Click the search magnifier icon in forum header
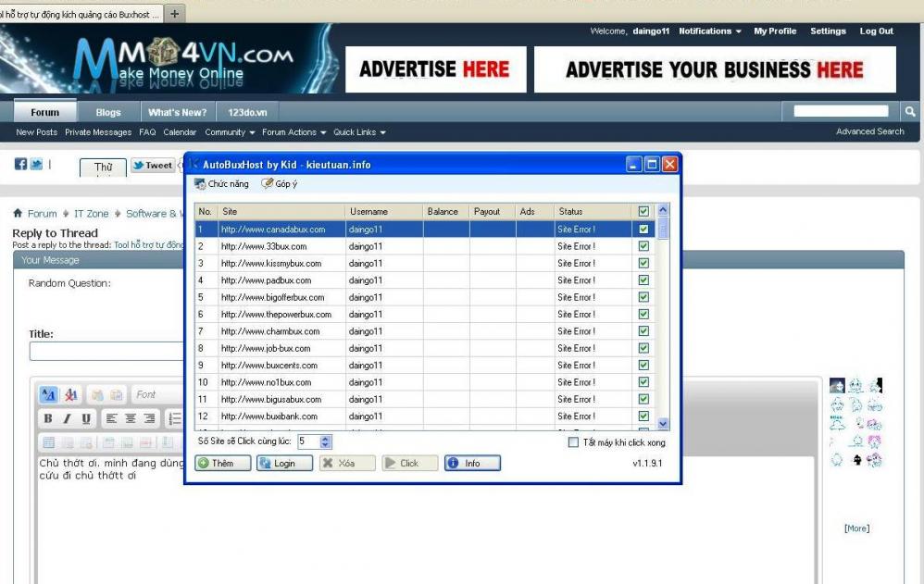Viewport: 924px width, 584px height. pyautogui.click(x=910, y=111)
